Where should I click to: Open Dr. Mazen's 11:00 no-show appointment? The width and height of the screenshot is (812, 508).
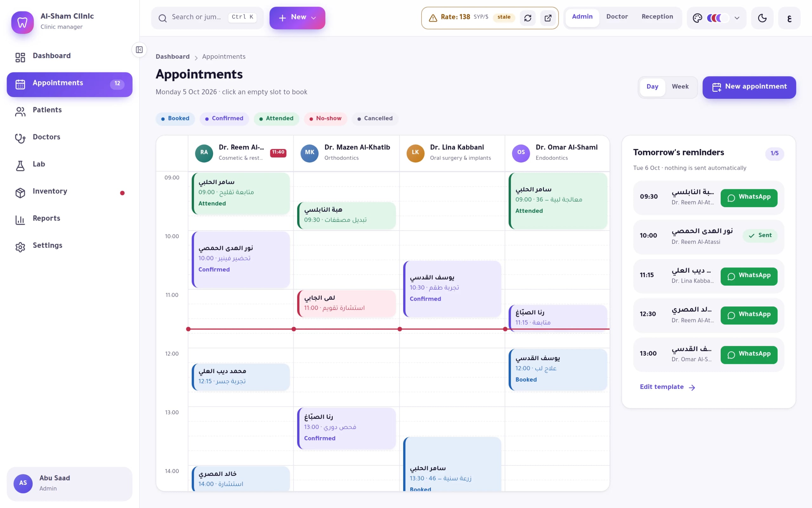[x=347, y=304]
